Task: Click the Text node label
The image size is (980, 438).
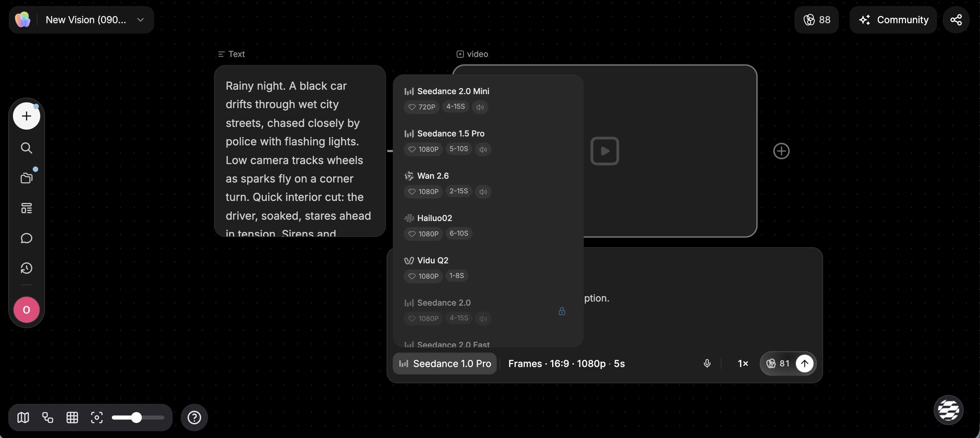Action: (231, 54)
